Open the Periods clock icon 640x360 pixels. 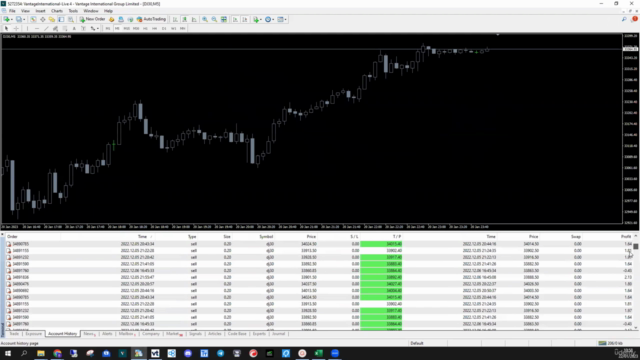click(x=268, y=19)
